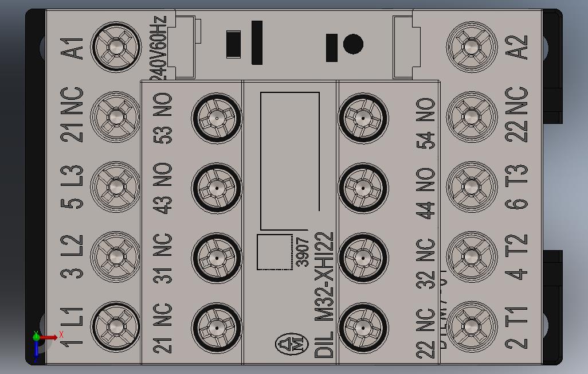
Task: Click the '54 NO' label text
Action: pos(426,123)
